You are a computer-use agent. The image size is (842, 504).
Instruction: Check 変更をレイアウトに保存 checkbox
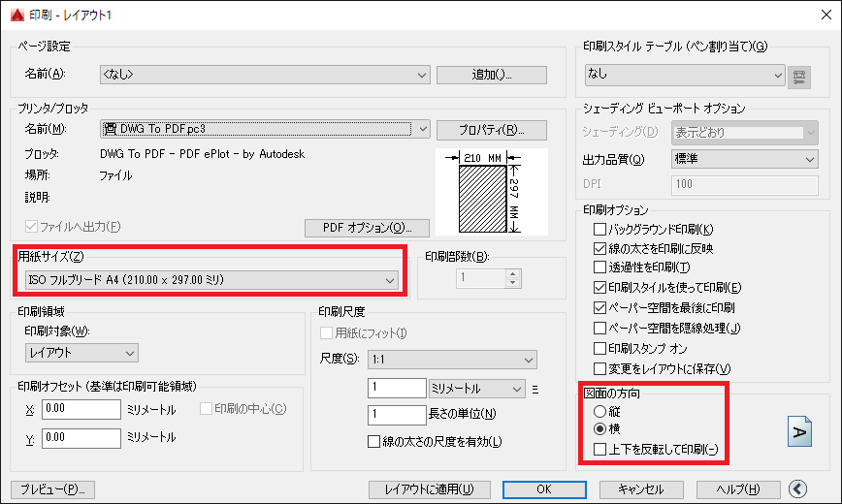point(599,368)
